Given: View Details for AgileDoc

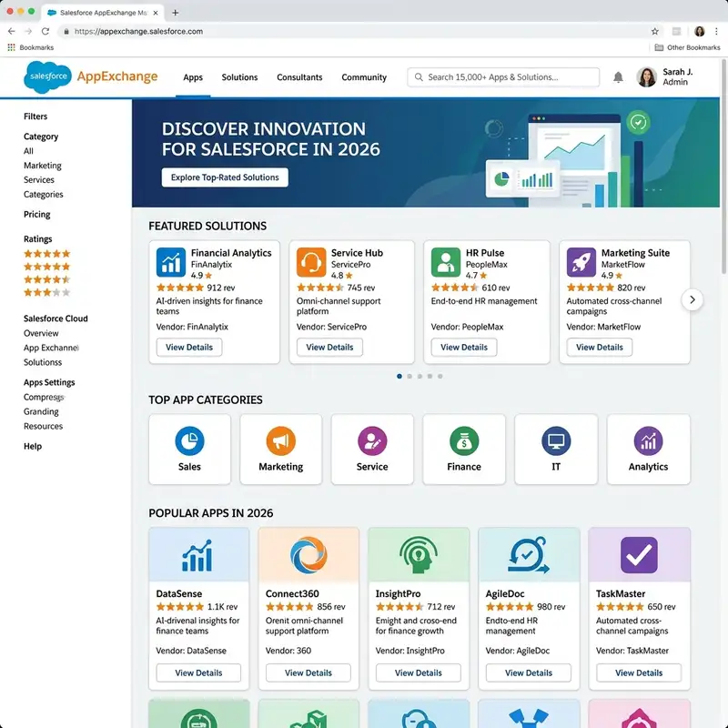Looking at the screenshot, I should point(529,672).
